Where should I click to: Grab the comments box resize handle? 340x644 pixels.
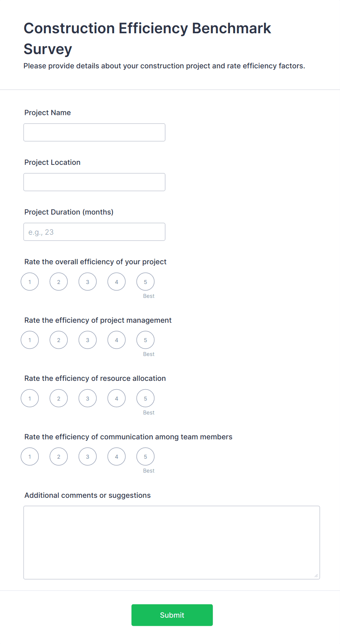(316, 576)
